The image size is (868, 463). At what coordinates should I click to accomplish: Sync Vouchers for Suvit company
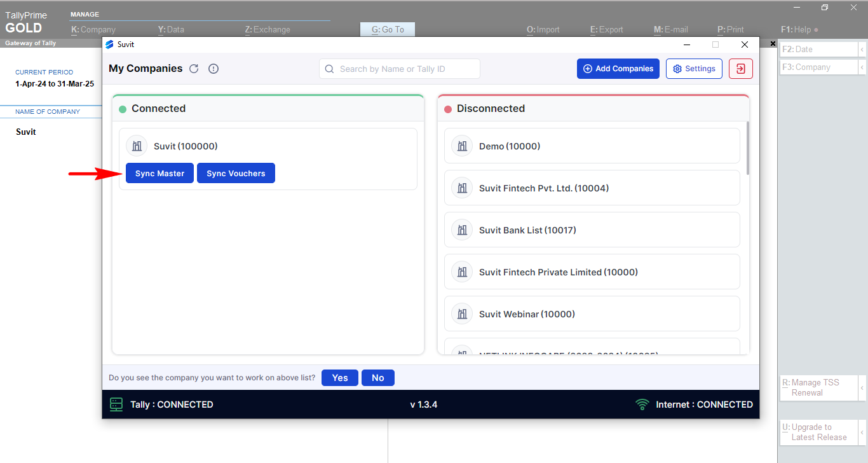pos(236,174)
